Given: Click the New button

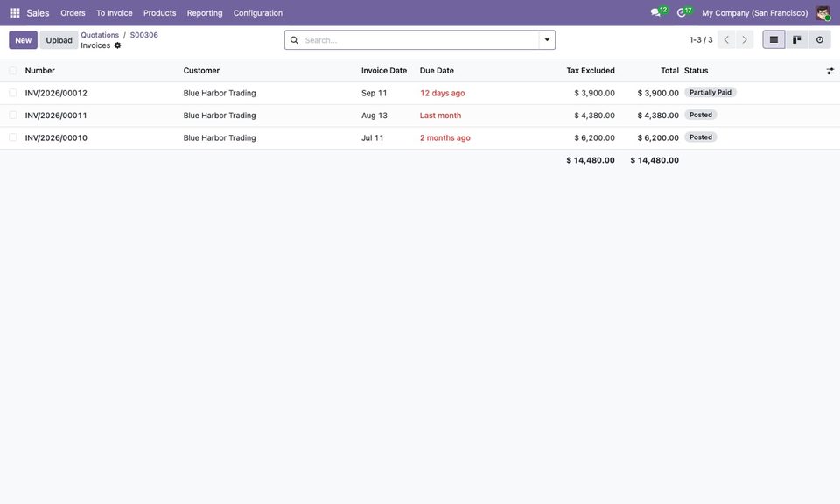Looking at the screenshot, I should 23,40.
